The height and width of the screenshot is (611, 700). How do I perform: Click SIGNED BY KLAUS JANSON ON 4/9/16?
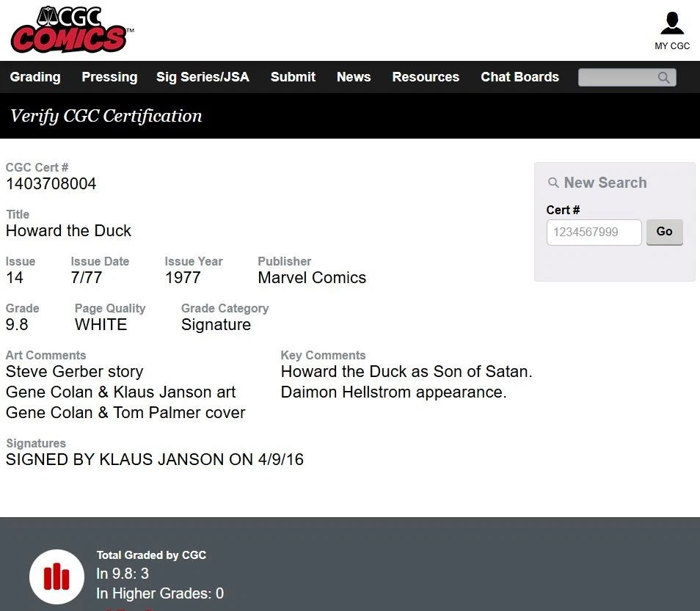click(155, 459)
